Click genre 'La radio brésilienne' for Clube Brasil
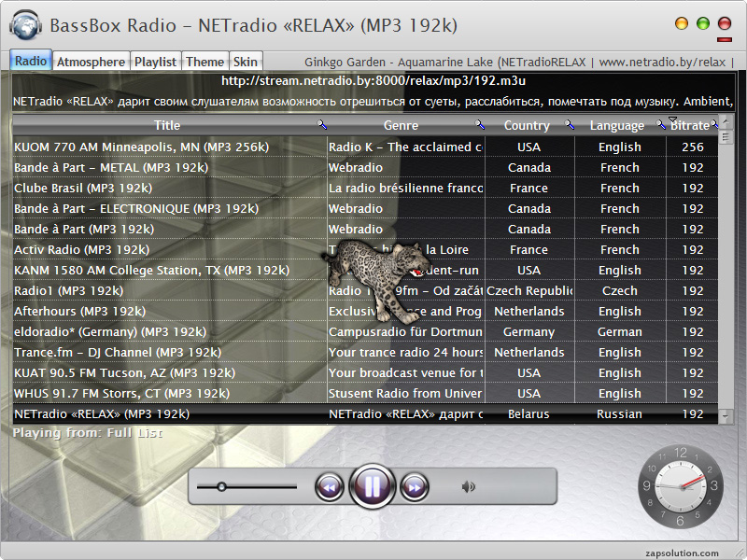 tap(406, 189)
